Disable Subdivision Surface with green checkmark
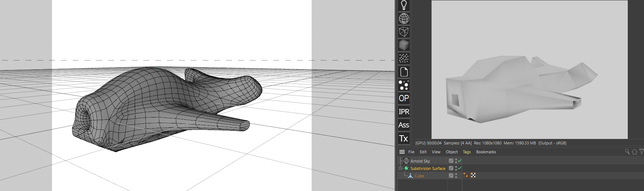This screenshot has height=191, width=644. [x=460, y=168]
